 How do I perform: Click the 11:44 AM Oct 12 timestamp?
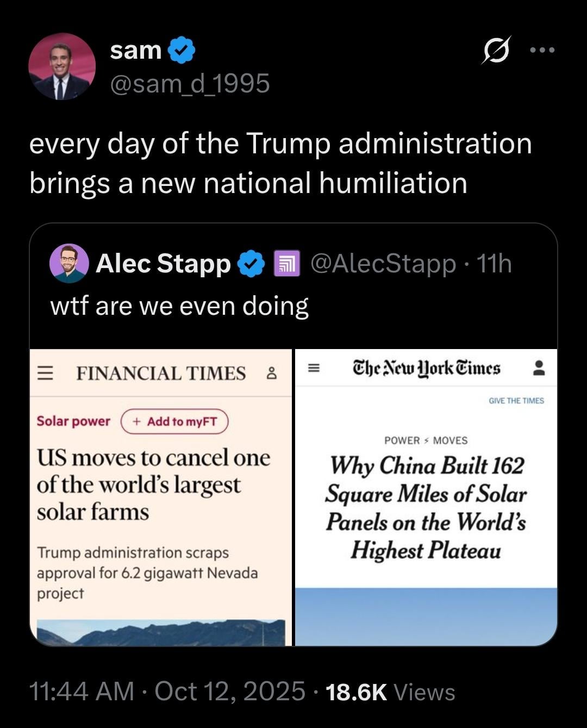[x=166, y=692]
